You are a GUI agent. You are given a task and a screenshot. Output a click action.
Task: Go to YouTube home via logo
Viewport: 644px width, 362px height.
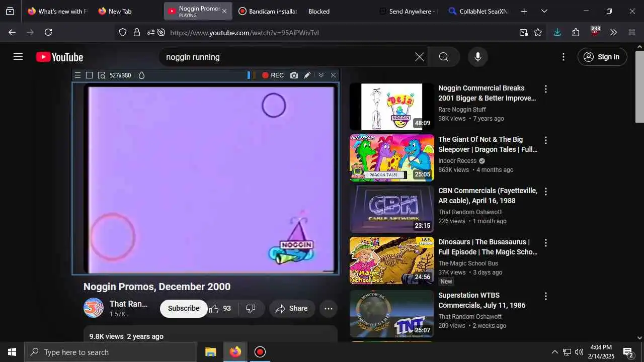59,57
